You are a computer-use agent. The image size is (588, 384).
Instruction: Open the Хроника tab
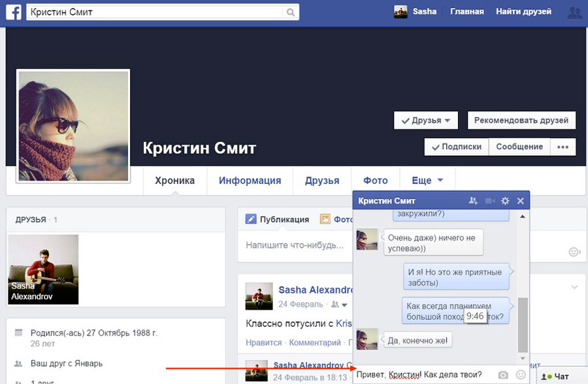click(174, 181)
